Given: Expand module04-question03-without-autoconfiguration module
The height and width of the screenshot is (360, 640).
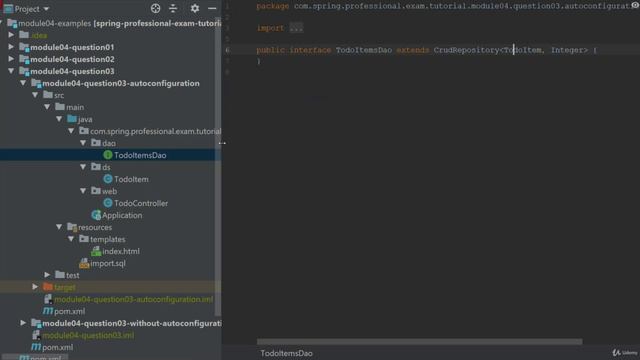Looking at the screenshot, I should click(x=23, y=323).
